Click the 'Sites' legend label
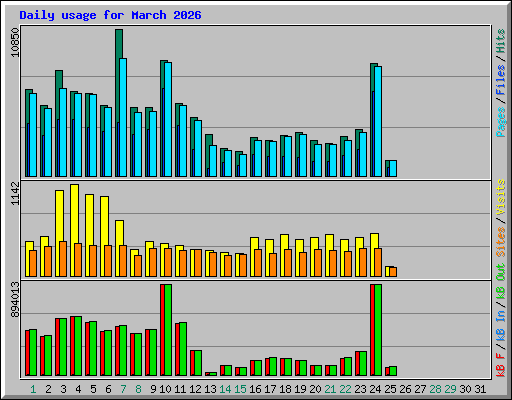The height and width of the screenshot is (400, 512). (x=500, y=242)
